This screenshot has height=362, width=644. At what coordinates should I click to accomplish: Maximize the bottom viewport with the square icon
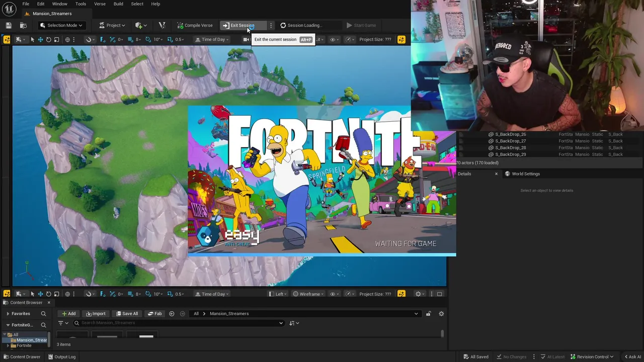(x=439, y=294)
